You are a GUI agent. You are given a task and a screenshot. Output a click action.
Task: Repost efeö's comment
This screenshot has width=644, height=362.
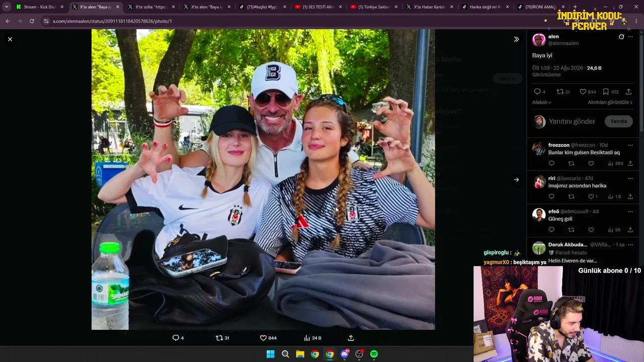coord(571,230)
